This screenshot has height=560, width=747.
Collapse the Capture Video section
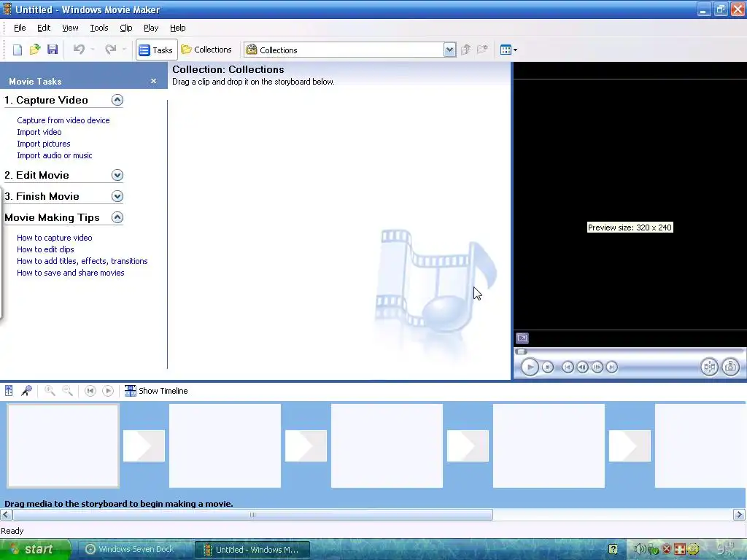coord(117,100)
